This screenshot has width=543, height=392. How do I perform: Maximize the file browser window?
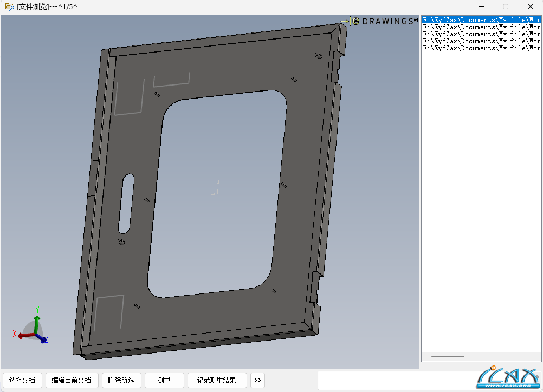(x=506, y=6)
